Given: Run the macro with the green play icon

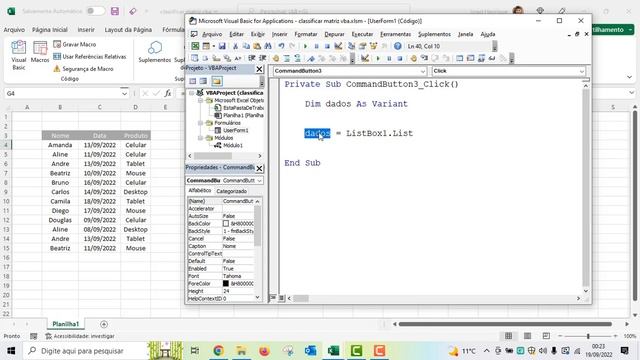Looking at the screenshot, I should (305, 46).
